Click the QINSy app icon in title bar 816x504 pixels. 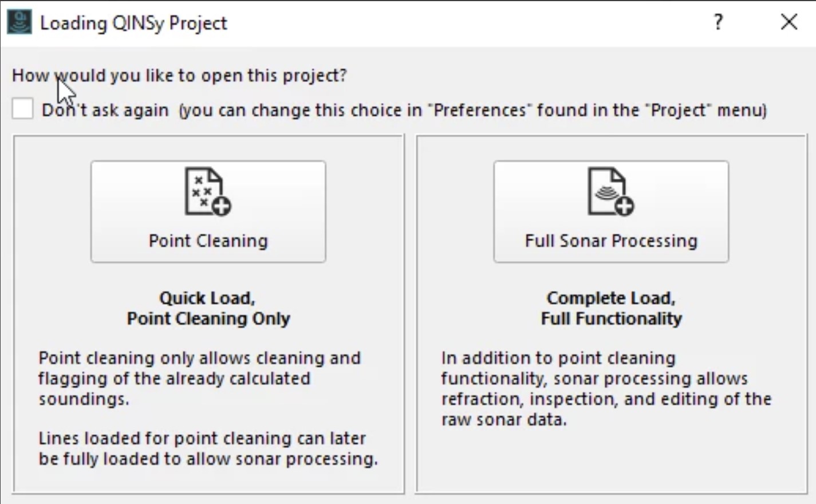tap(19, 23)
